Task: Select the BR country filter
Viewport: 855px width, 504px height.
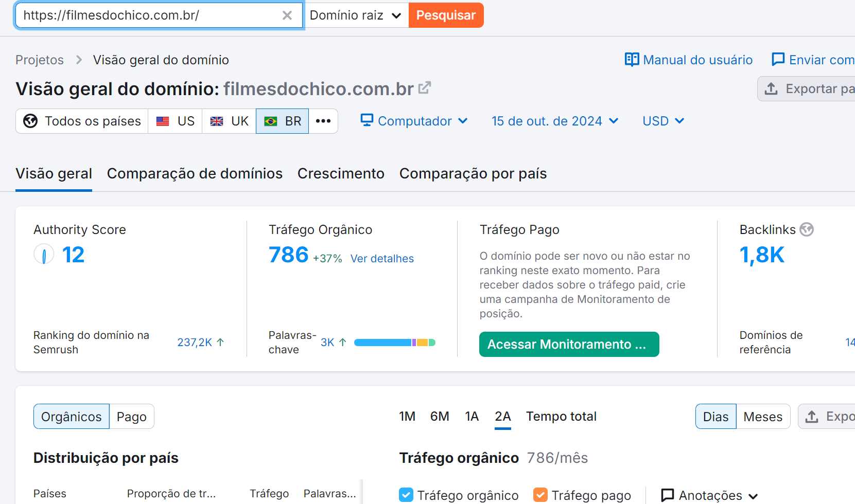Action: click(282, 121)
